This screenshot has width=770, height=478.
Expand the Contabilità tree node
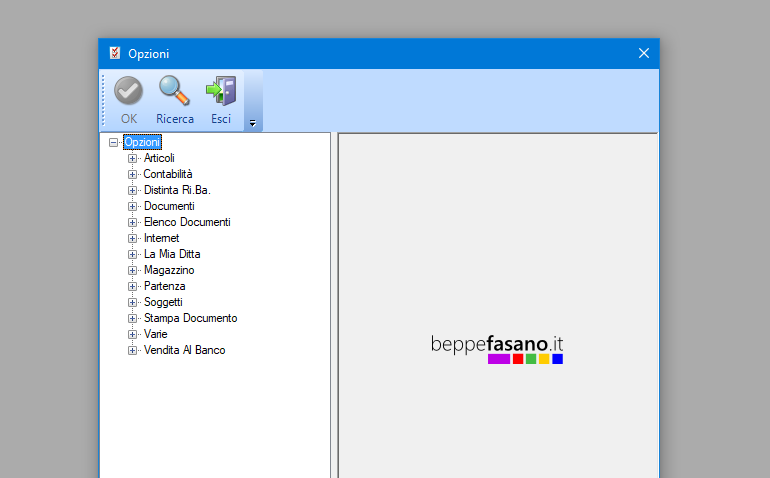[132, 174]
